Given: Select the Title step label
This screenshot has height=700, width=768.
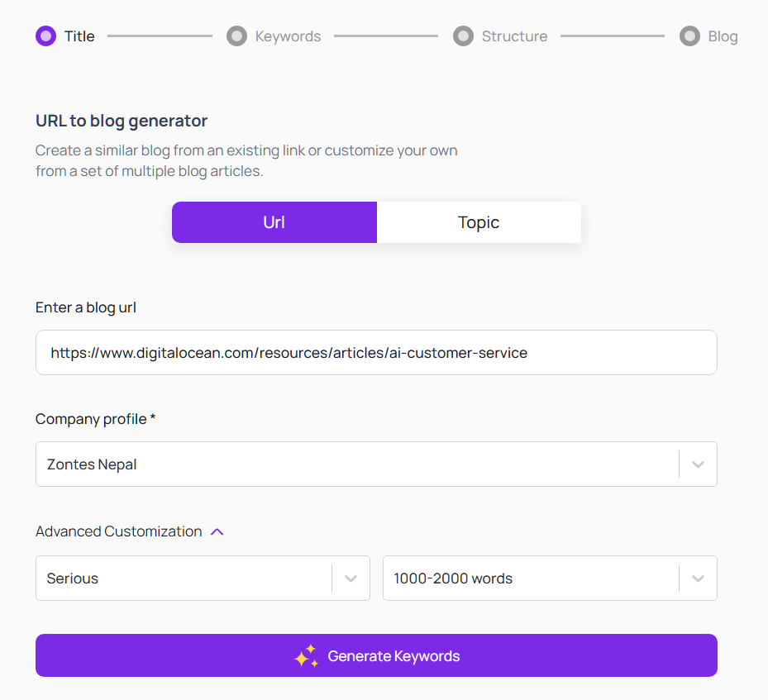Looking at the screenshot, I should coord(79,36).
